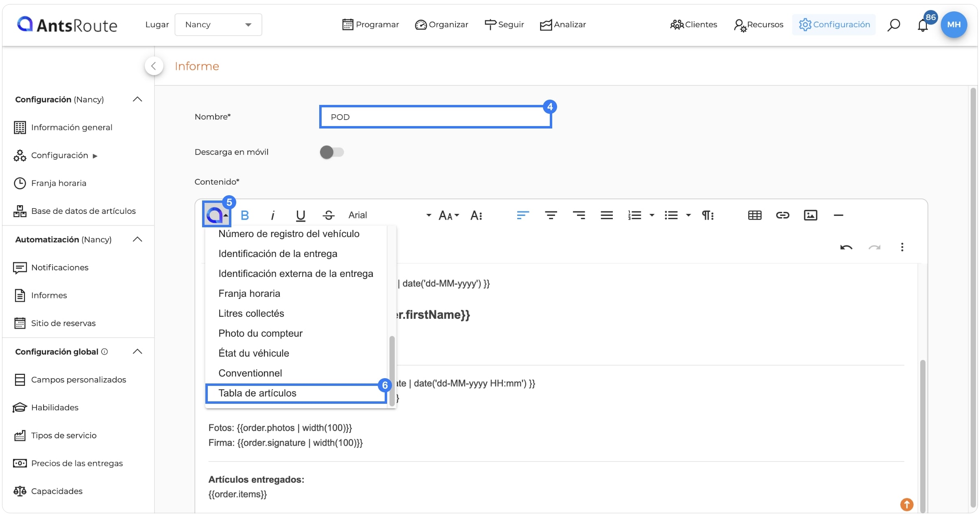
Task: Click the Nombre input field containing POD
Action: [x=436, y=117]
